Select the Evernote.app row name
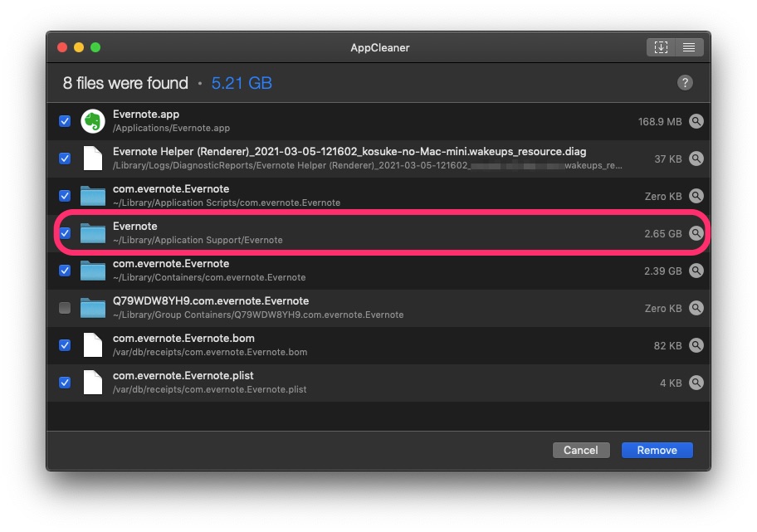 pyautogui.click(x=146, y=115)
